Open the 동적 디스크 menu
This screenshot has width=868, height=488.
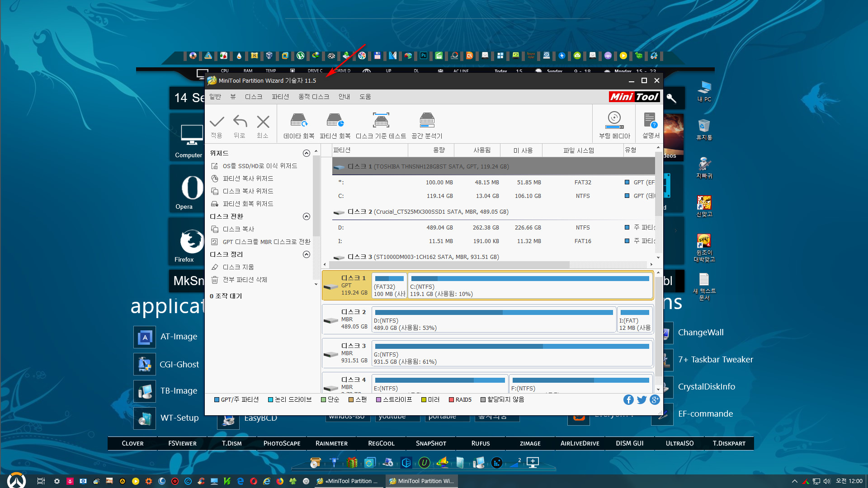[x=314, y=97]
